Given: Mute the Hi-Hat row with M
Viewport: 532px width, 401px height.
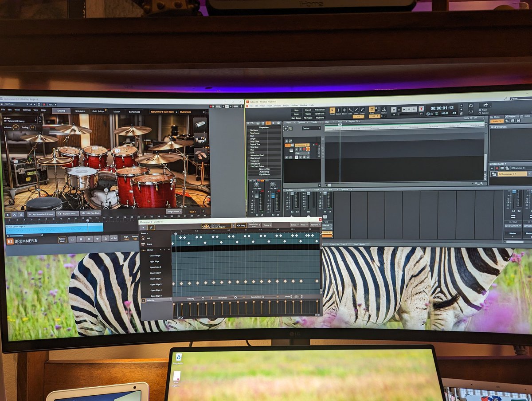Looking at the screenshot, I should (169, 250).
